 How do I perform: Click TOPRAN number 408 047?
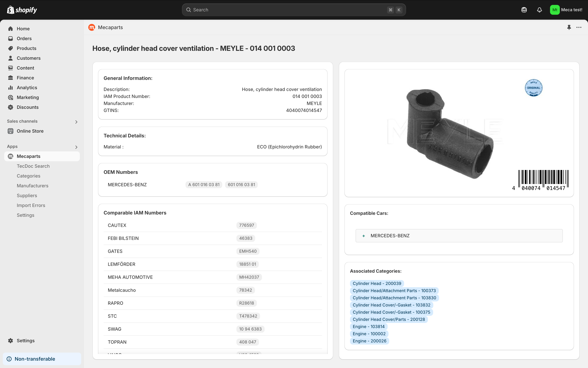pos(248,342)
